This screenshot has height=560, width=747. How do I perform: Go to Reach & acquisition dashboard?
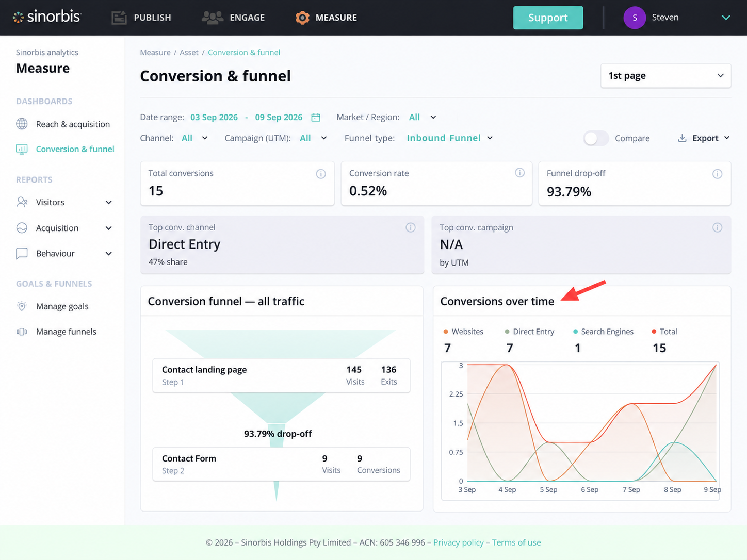73,124
